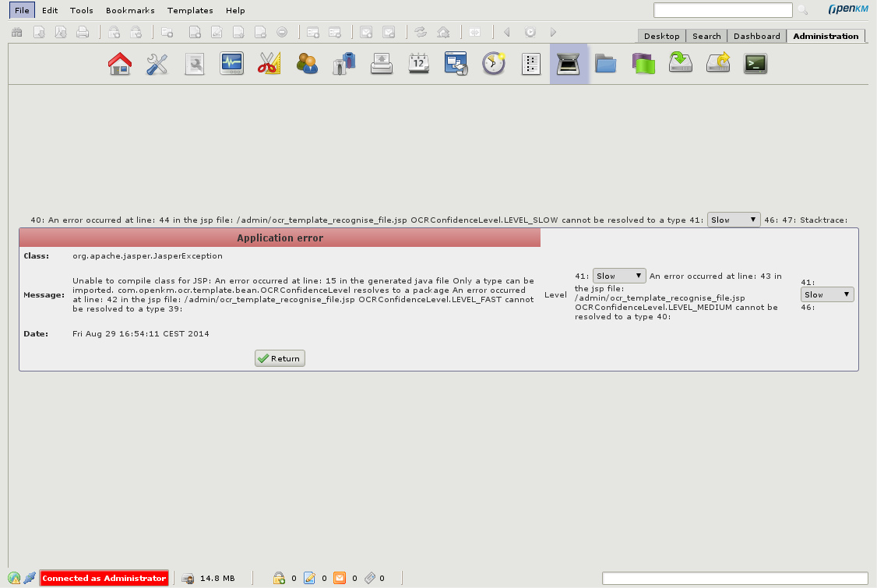Open the Bookmarks menu

(130, 10)
